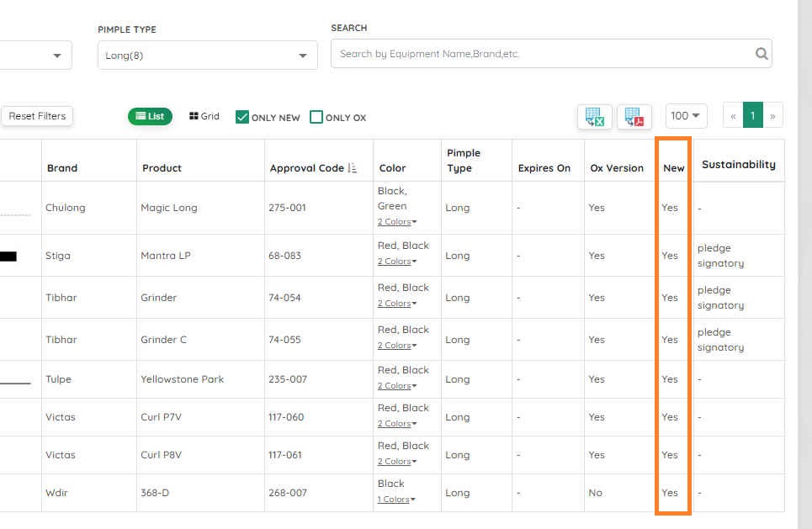Go to previous page with « button

coord(733,116)
